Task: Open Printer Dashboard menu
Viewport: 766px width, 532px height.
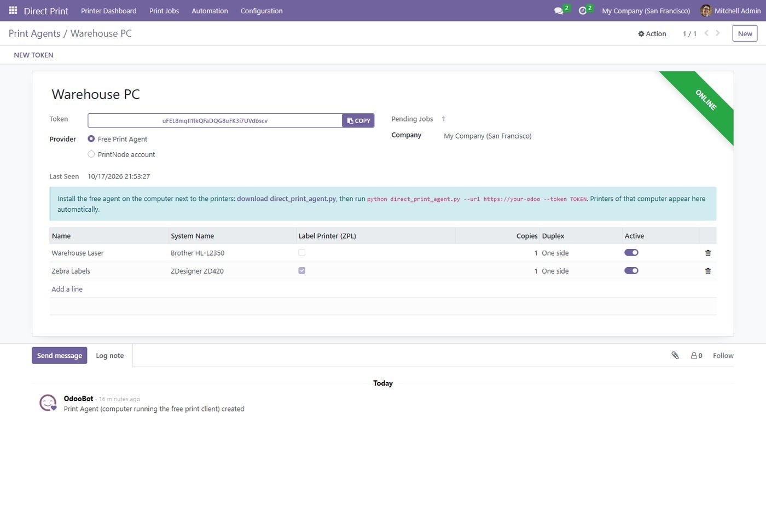Action: (x=109, y=10)
